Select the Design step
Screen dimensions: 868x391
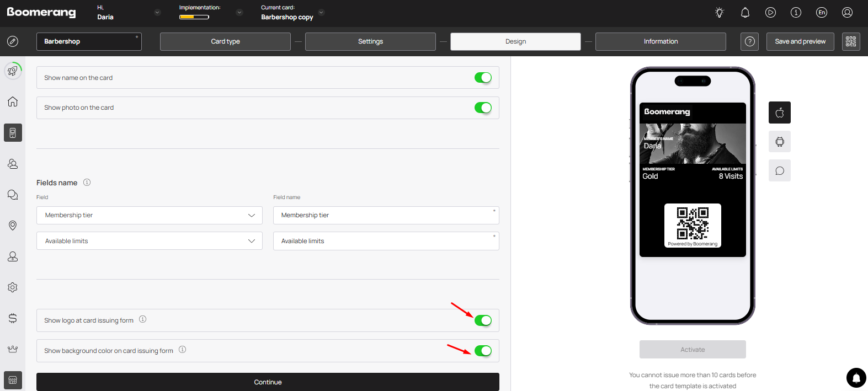(x=515, y=41)
